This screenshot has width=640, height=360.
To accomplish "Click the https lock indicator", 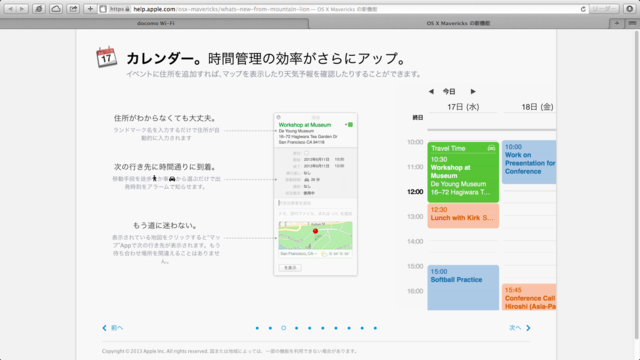I will point(120,9).
